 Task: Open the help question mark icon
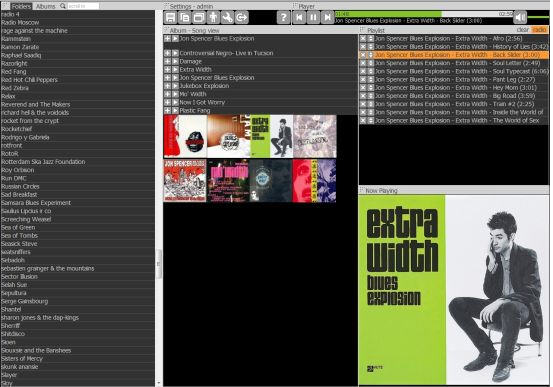pos(283,17)
